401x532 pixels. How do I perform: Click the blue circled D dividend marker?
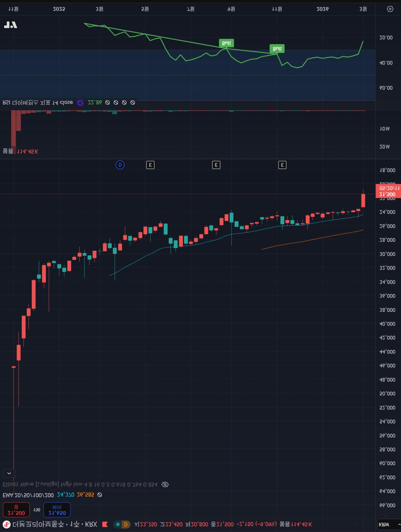[120, 165]
